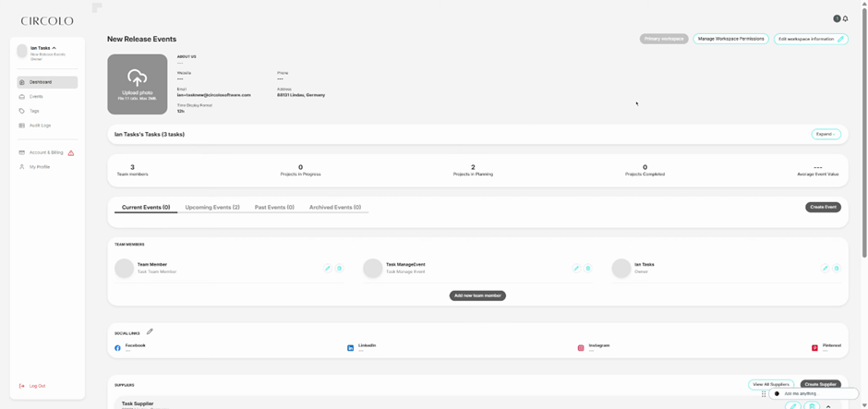Click the Create Event button
Viewport: 868px width, 409px height.
pos(823,208)
